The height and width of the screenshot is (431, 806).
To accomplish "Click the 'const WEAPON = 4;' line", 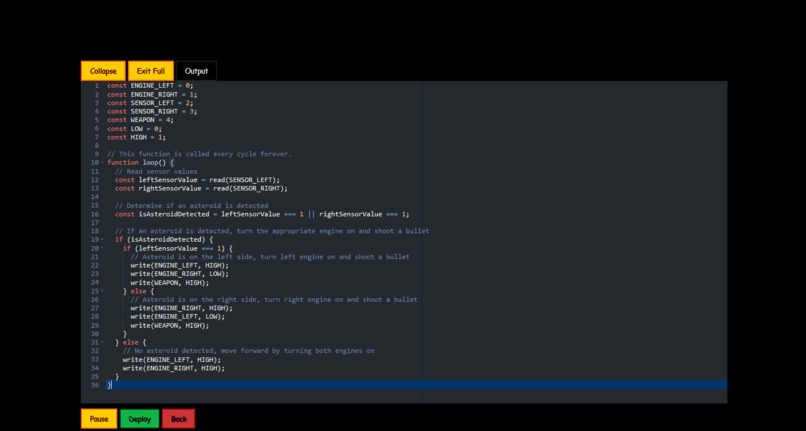I will [x=140, y=120].
